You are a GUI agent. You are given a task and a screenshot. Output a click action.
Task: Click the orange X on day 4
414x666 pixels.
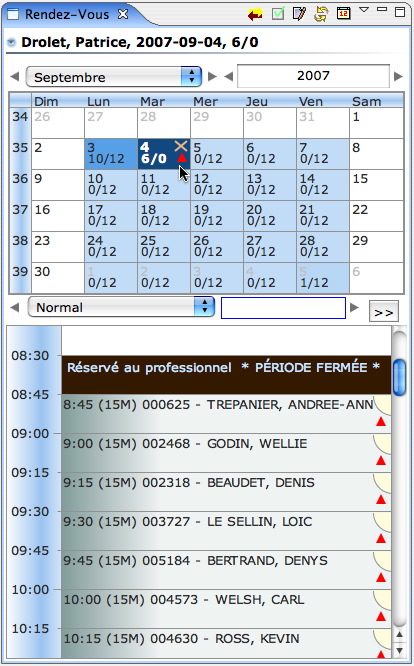[181, 147]
